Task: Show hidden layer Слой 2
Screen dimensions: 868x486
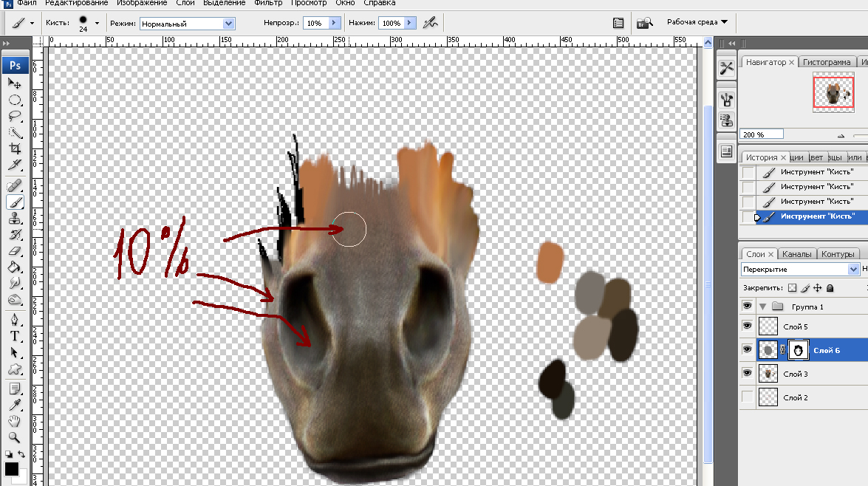Action: pos(747,397)
